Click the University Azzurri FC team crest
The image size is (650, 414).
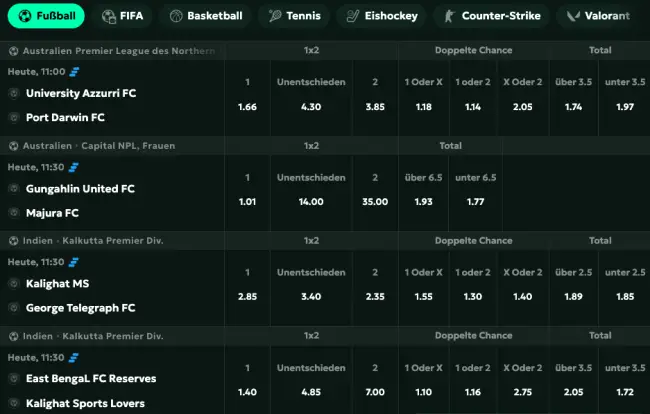coord(14,93)
